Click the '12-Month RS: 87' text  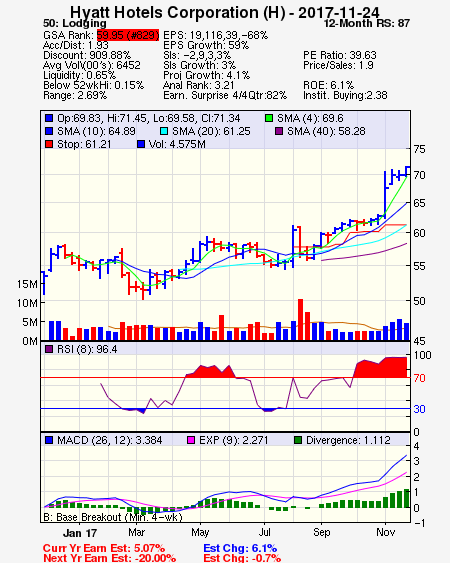pyautogui.click(x=367, y=24)
